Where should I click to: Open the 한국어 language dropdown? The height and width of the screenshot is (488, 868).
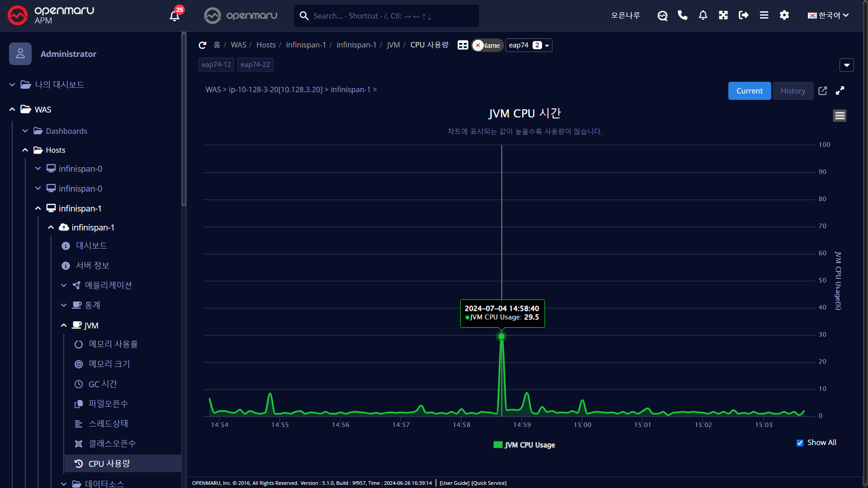(828, 15)
